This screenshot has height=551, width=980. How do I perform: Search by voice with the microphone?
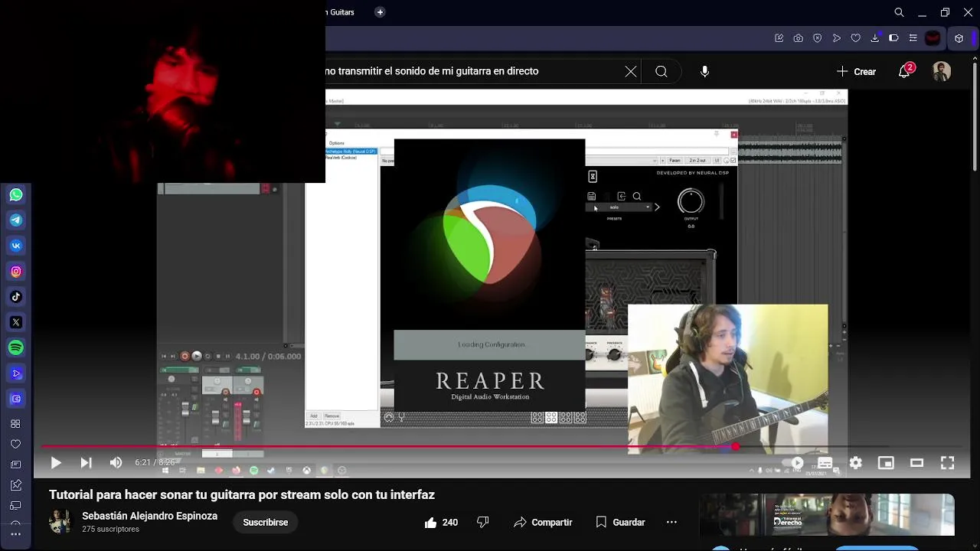pyautogui.click(x=705, y=71)
